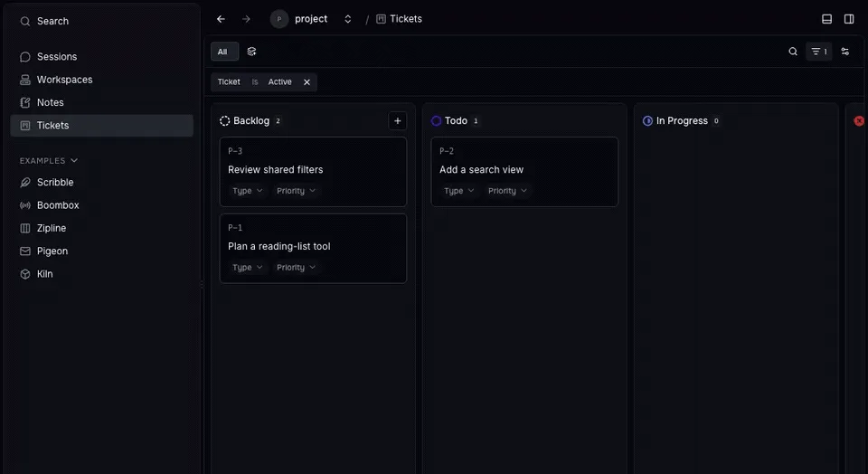Open Priority dropdown on Add a search view
Viewport: 868px width, 474px height.
tap(507, 191)
